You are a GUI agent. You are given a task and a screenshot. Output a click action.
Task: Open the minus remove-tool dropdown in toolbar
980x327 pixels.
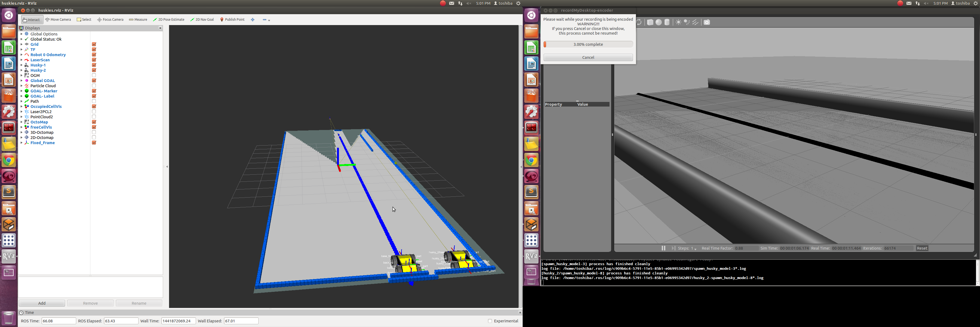(266, 20)
